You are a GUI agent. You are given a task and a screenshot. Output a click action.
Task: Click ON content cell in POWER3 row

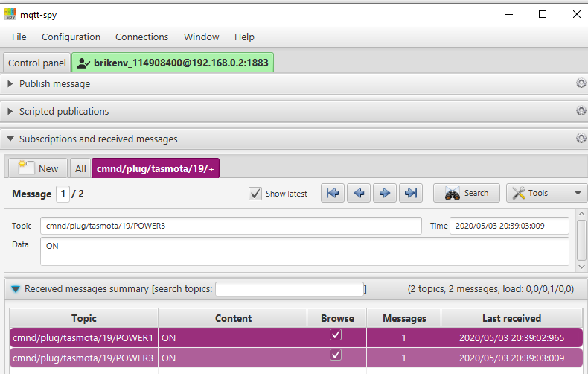(232, 358)
